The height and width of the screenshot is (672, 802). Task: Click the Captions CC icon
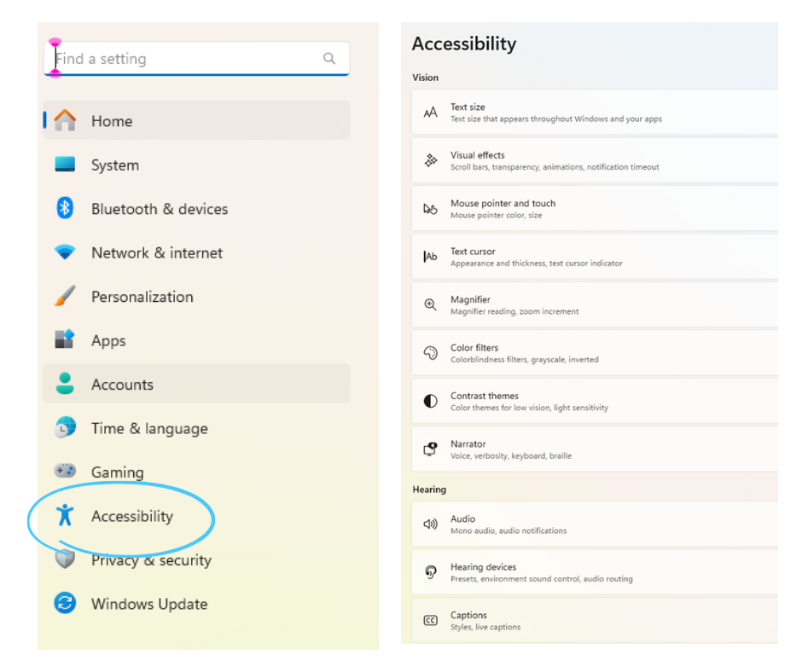click(431, 620)
